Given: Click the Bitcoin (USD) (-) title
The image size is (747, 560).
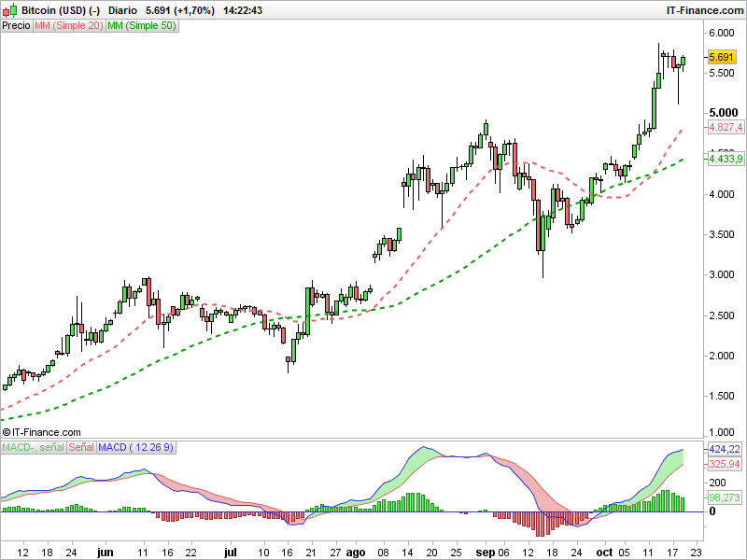Looking at the screenshot, I should 61,10.
